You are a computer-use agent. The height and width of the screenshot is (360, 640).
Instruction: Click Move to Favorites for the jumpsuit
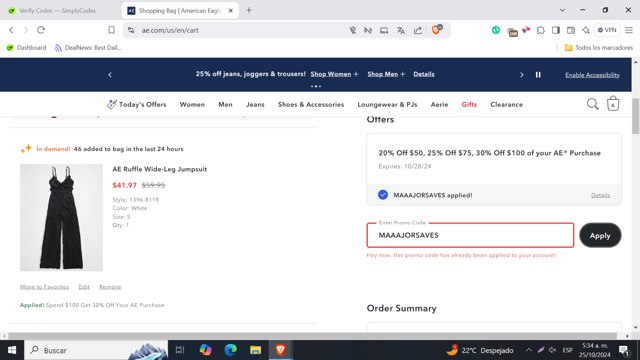pyautogui.click(x=44, y=287)
